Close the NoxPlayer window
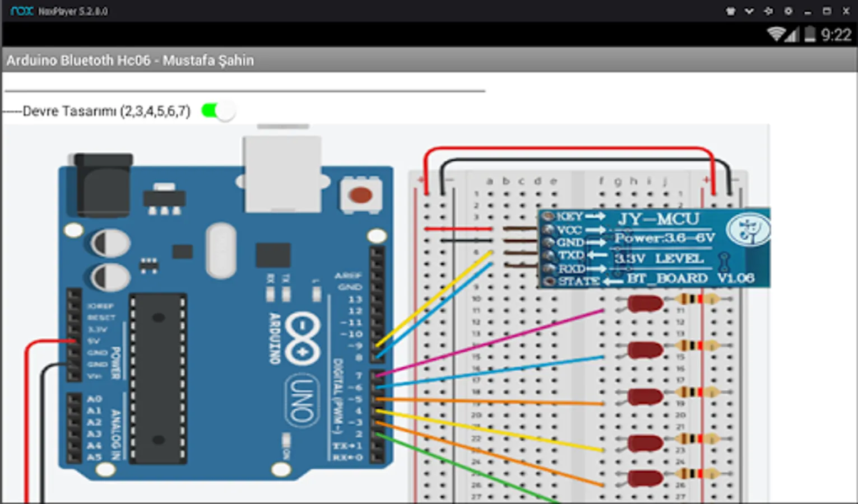858x504 pixels. tap(846, 11)
